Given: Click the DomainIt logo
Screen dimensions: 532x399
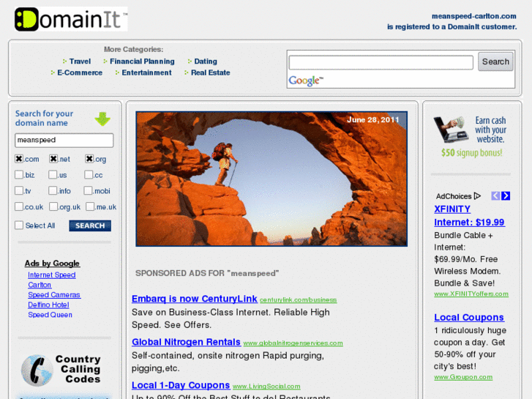Looking at the screenshot, I should coord(71,19).
